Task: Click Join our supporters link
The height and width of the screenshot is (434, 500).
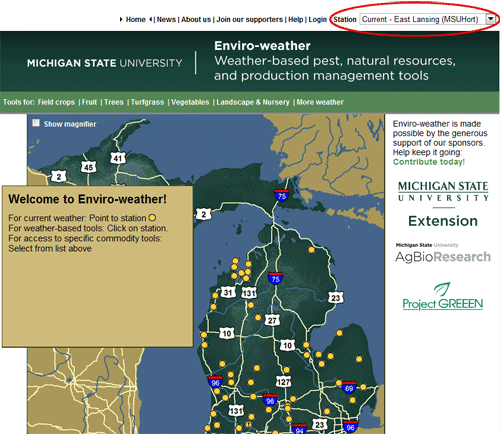Action: [x=250, y=20]
